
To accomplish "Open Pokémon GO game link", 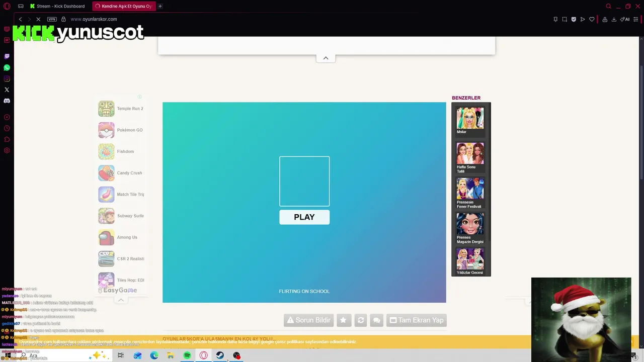I will tap(121, 130).
